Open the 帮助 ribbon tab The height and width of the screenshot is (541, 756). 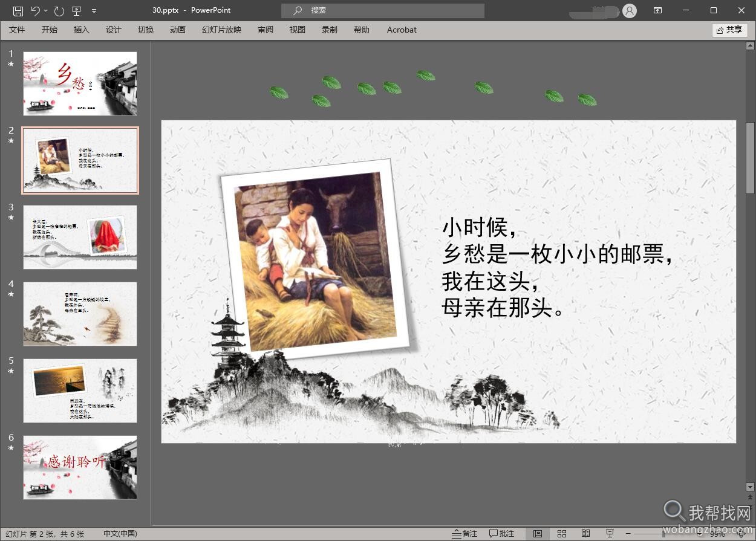tap(362, 30)
